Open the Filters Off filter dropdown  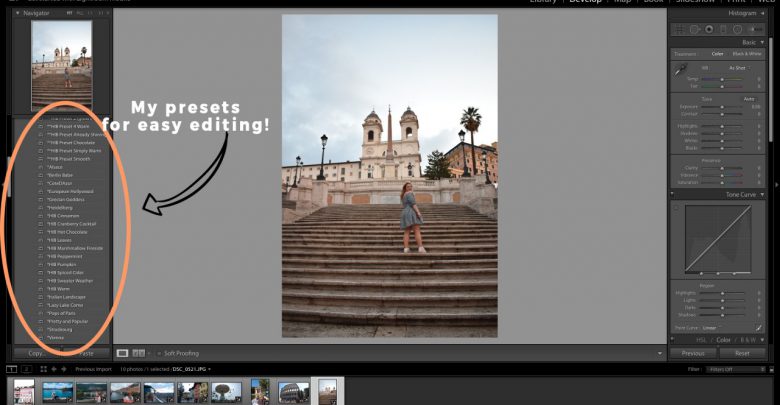coord(737,369)
